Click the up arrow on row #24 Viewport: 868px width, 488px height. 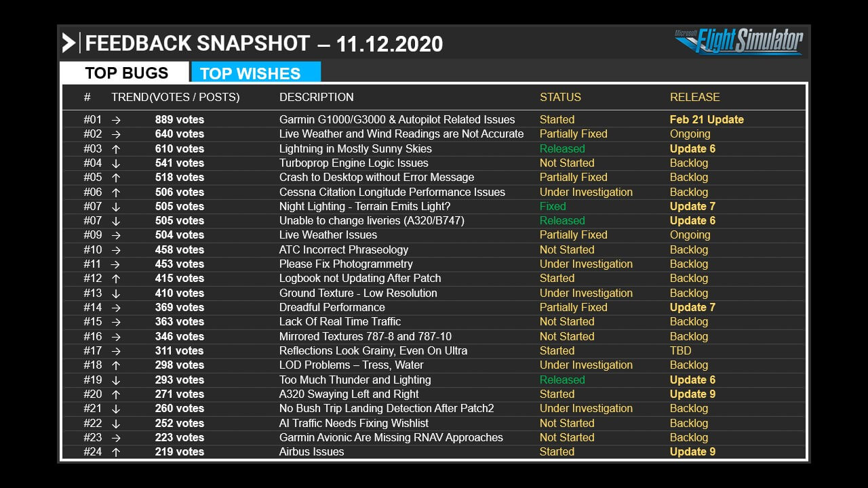pyautogui.click(x=116, y=451)
